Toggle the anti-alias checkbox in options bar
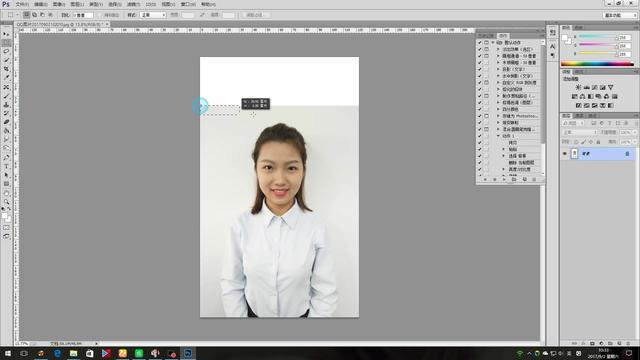The height and width of the screenshot is (360, 640). coord(100,15)
